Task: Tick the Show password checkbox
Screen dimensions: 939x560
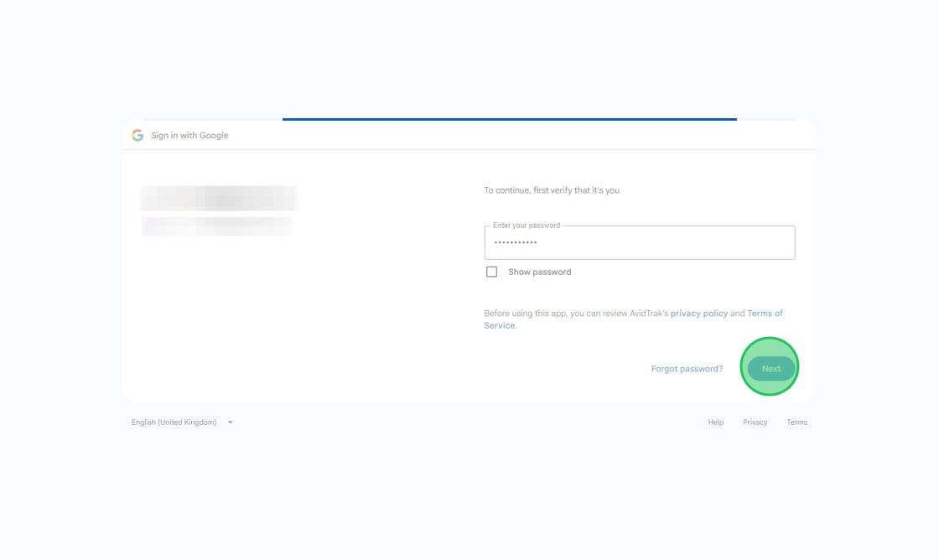Action: [491, 272]
